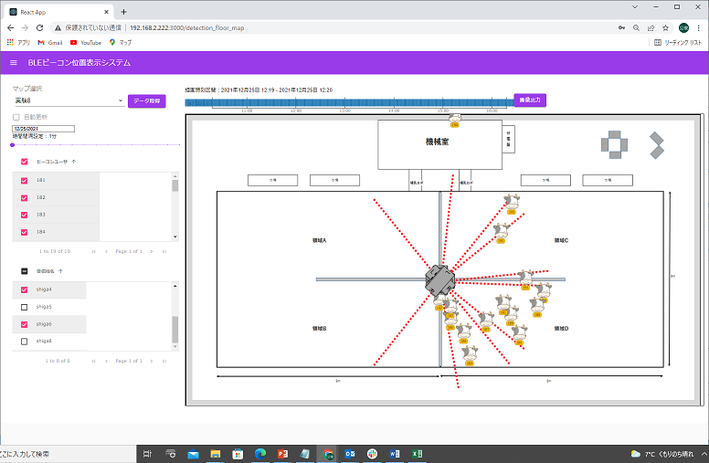This screenshot has height=463, width=709.
Task: Sort by ビーコンユーザ column header arrow
Action: 75,160
